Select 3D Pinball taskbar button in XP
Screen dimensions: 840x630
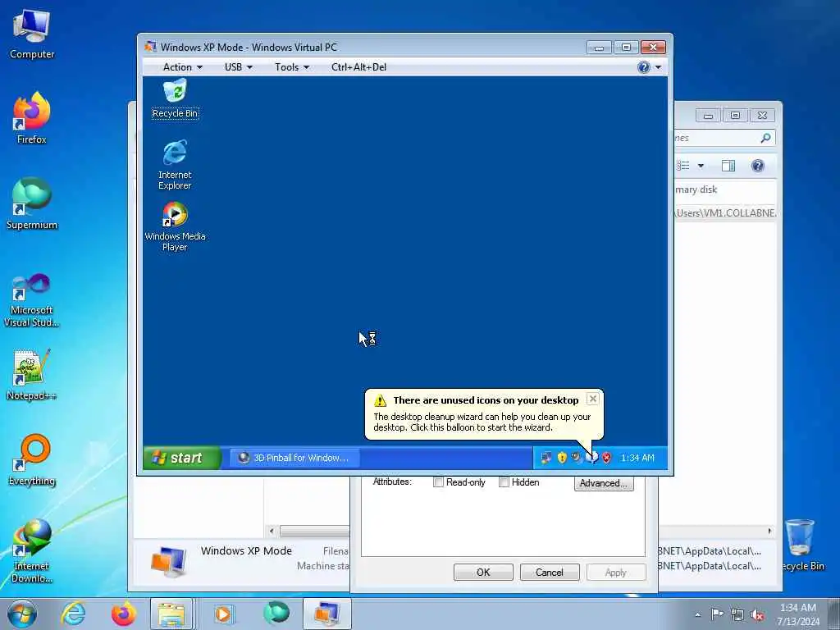[x=294, y=458]
